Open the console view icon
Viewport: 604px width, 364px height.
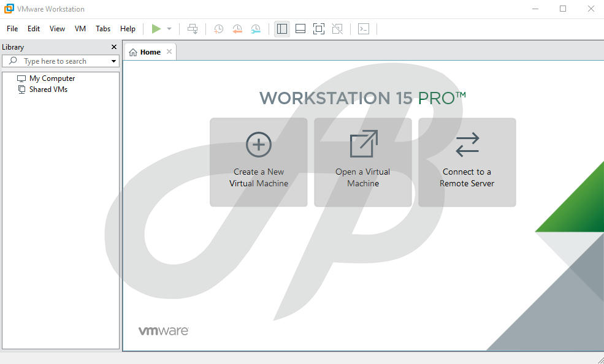[364, 29]
